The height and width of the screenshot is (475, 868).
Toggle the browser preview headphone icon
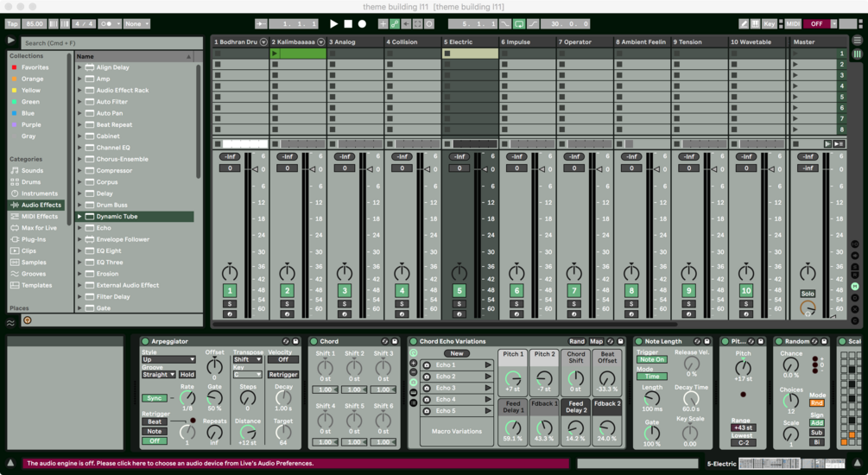click(x=27, y=320)
